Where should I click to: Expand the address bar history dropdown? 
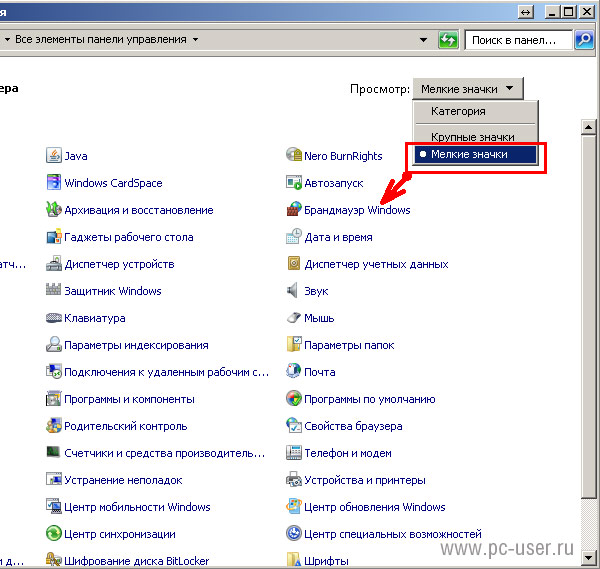[423, 40]
